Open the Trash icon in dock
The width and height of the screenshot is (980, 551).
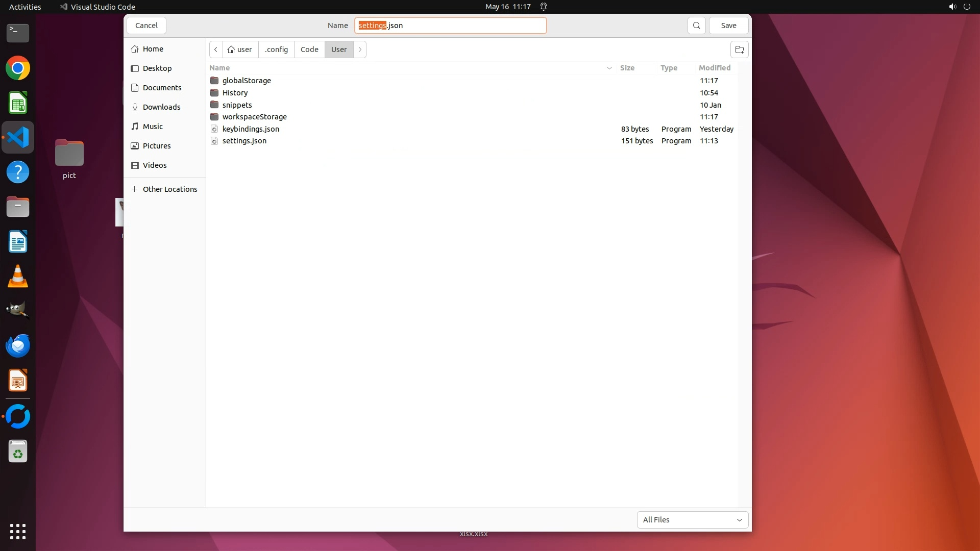click(x=18, y=452)
